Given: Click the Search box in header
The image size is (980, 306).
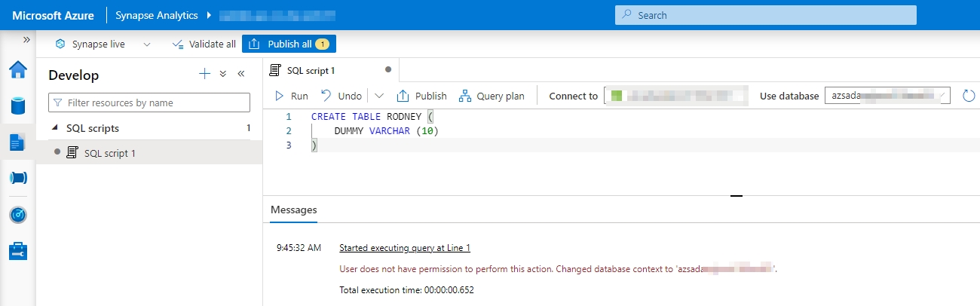Looking at the screenshot, I should point(766,15).
